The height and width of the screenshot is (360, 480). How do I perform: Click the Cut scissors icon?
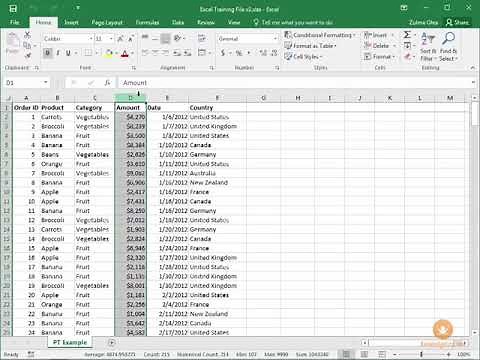(x=27, y=35)
